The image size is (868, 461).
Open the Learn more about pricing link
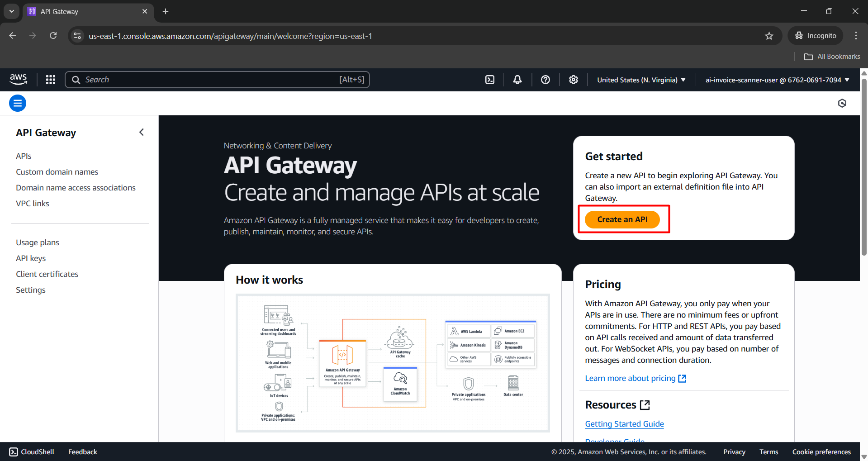point(631,378)
